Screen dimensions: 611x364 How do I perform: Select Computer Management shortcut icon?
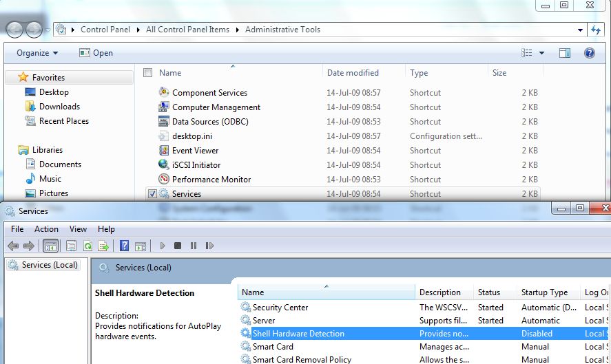pyautogui.click(x=164, y=107)
